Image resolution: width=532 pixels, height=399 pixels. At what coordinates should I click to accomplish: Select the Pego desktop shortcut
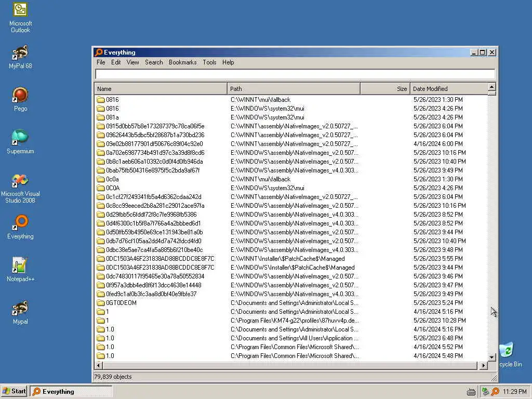(20, 99)
